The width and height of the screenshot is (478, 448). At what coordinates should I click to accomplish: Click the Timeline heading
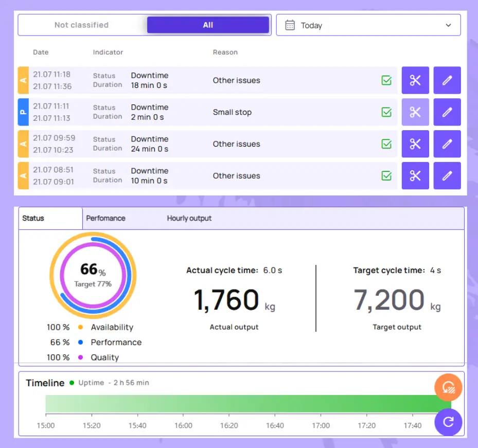[45, 383]
